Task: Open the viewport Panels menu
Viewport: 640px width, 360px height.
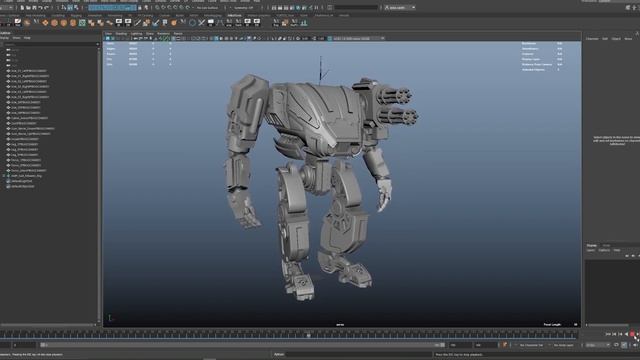Action: pos(178,33)
